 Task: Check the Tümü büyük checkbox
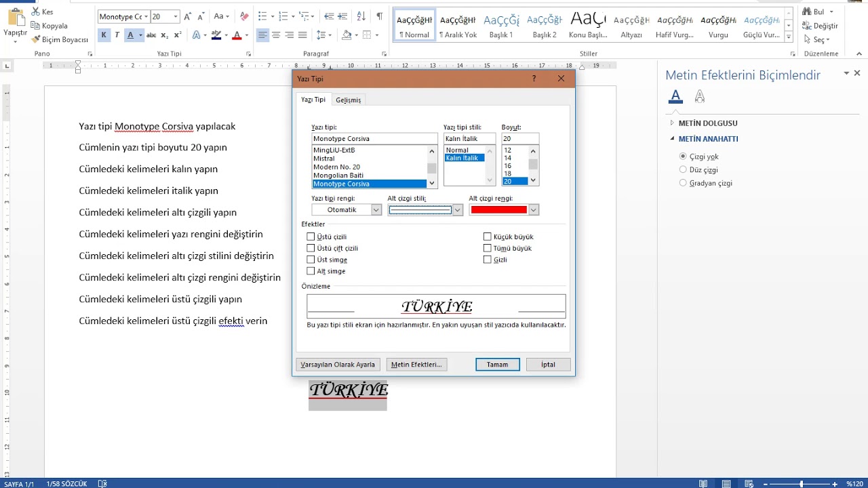pos(487,248)
